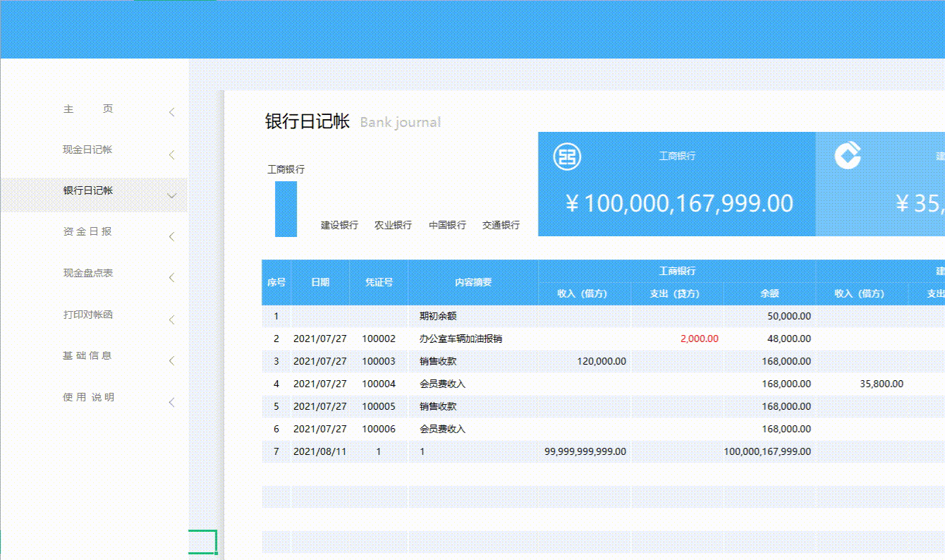Image resolution: width=945 pixels, height=560 pixels.
Task: Switch to the 农业银行 bank tab
Action: pos(393,224)
